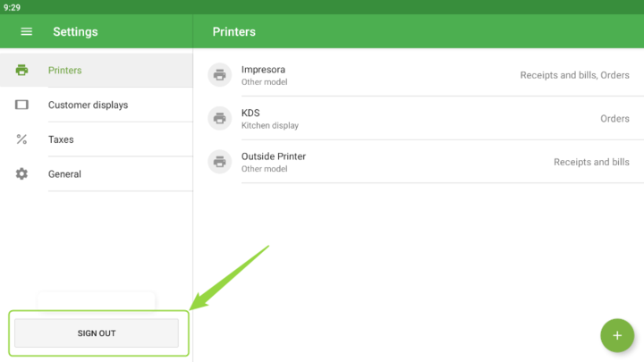Click the status bar clock showing 9:29
644x362 pixels.
point(12,7)
